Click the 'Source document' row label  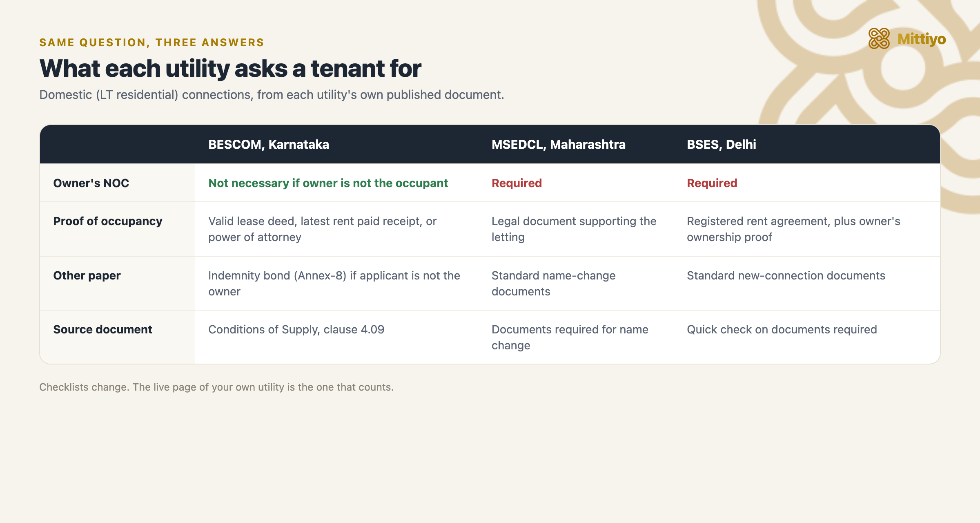(x=102, y=329)
